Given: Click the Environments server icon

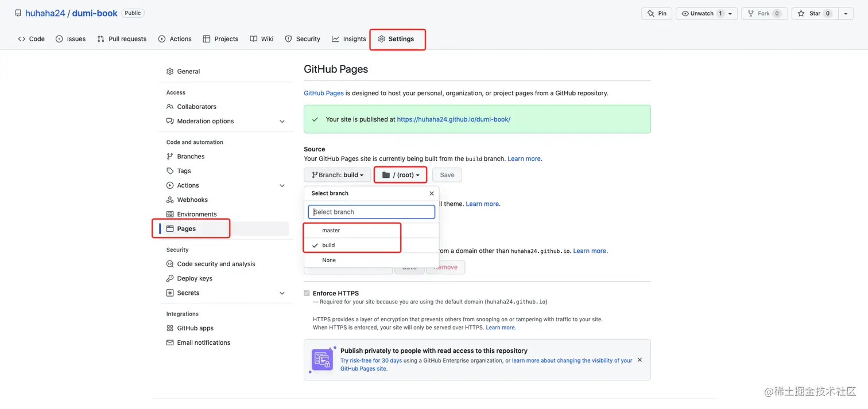Looking at the screenshot, I should (x=170, y=215).
